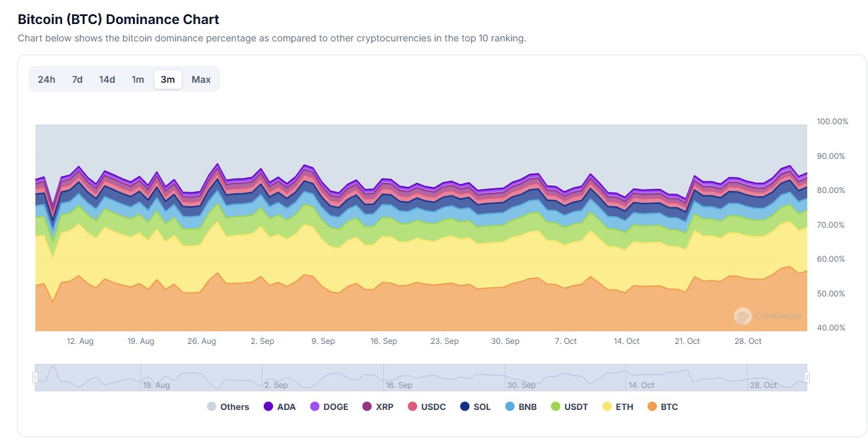868x442 pixels.
Task: Click the active 3m range tab
Action: 168,79
